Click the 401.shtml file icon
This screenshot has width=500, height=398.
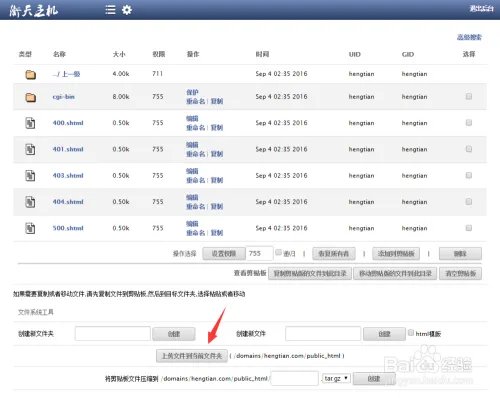30,149
